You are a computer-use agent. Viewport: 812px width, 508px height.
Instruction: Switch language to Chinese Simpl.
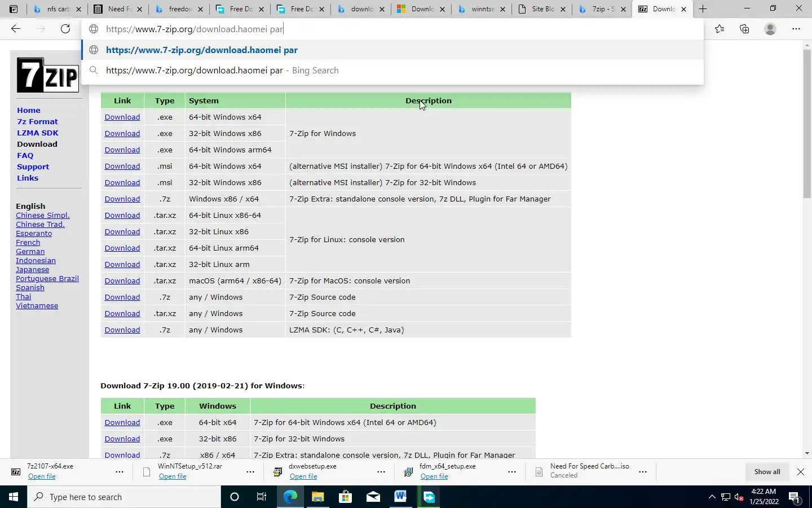pos(43,215)
